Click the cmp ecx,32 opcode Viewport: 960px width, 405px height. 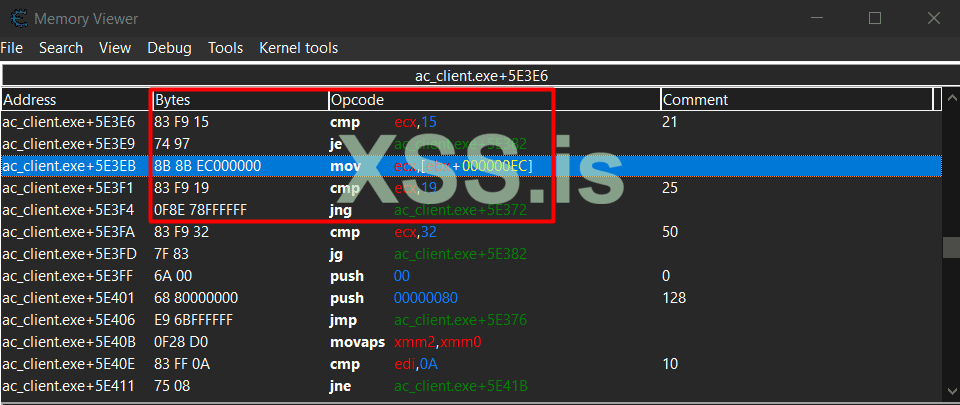coord(383,232)
